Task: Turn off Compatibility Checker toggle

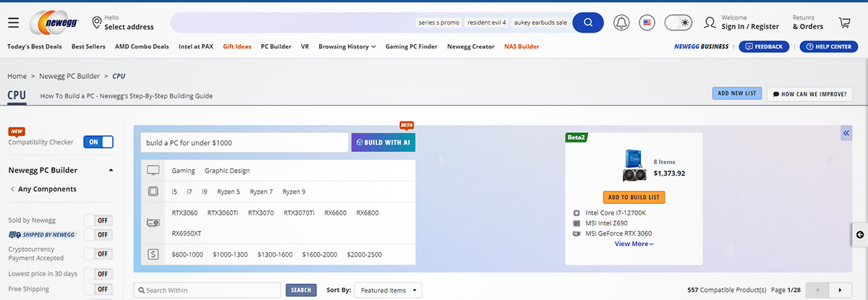Action: click(x=98, y=142)
